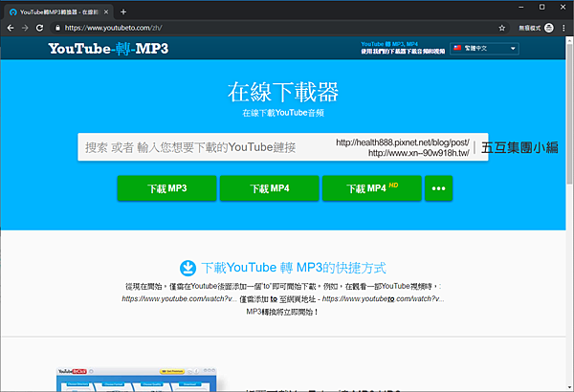This screenshot has width=574, height=392.
Task: Click the YouTube-轉-MP3 site logo
Action: pos(108,49)
